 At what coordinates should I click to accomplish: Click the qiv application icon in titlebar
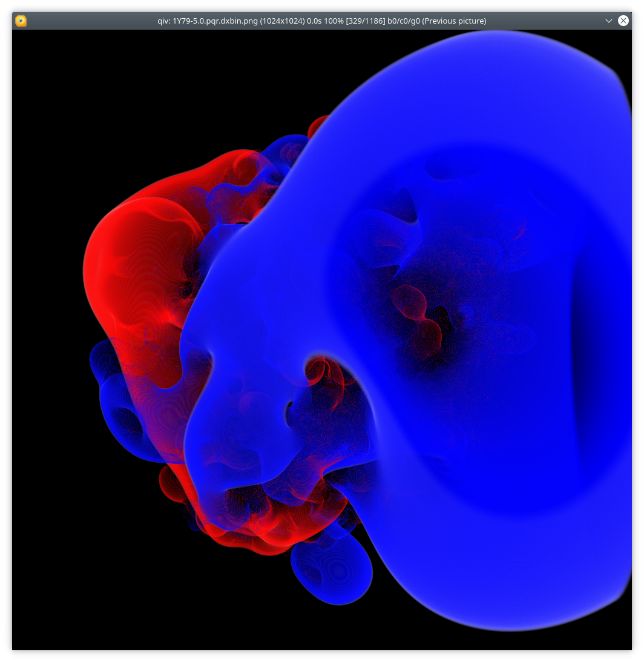point(21,21)
